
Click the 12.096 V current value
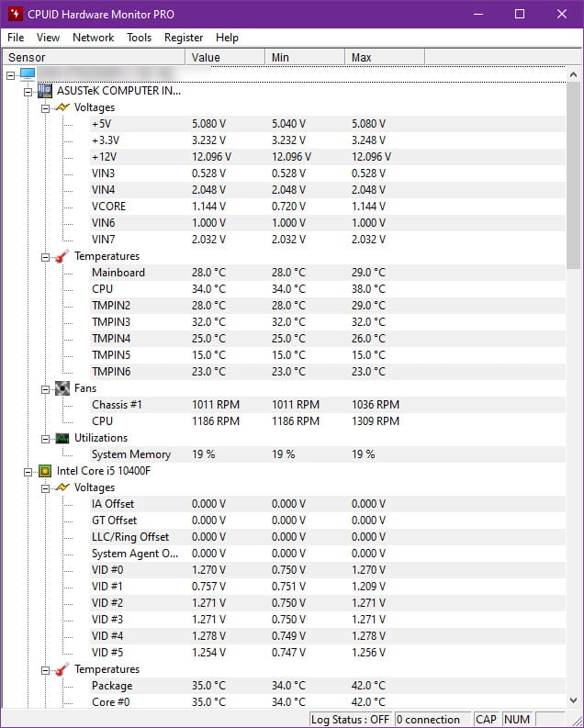212,157
